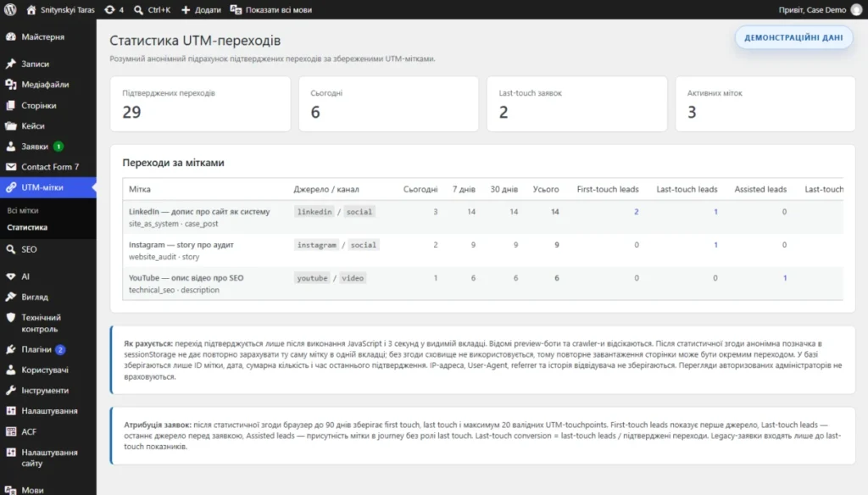Image resolution: width=868 pixels, height=495 pixels.
Task: Click the Кейси portfolio icon
Action: 10,125
